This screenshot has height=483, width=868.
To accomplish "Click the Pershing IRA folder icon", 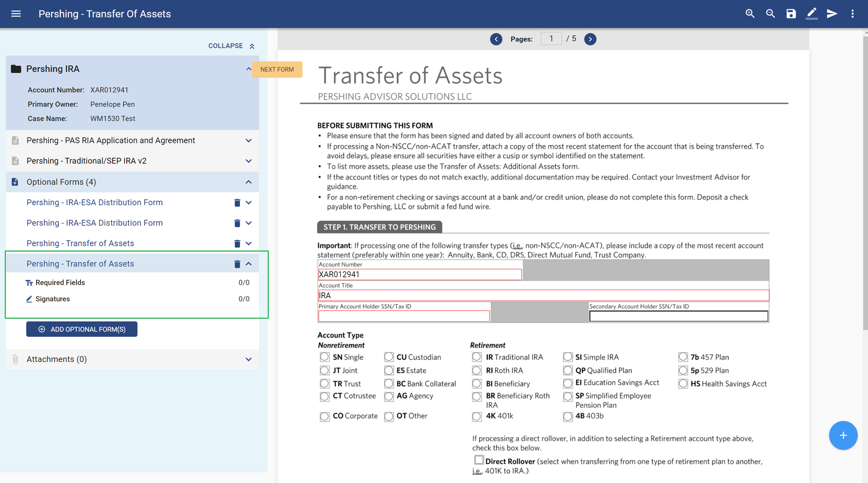I will tap(16, 69).
